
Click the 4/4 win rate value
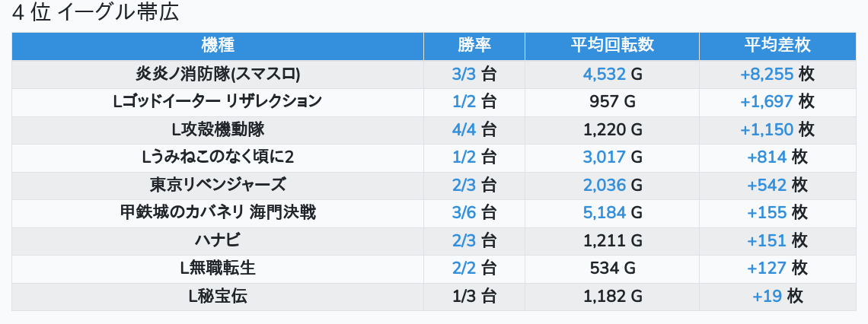[464, 129]
